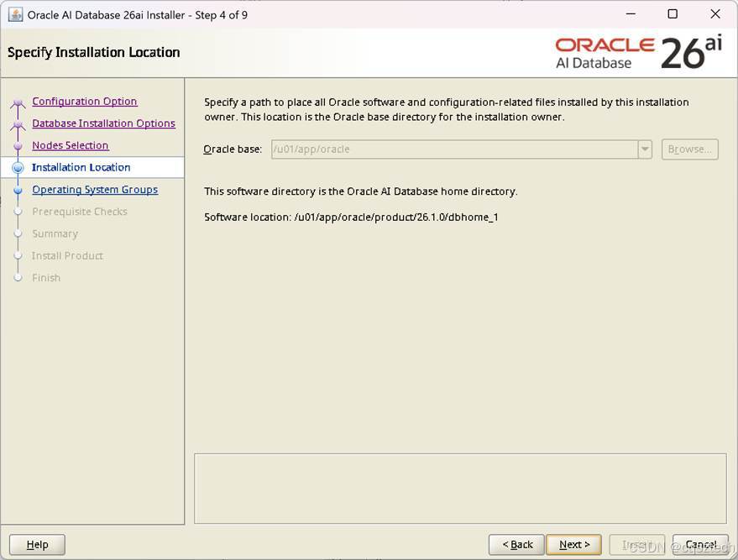
Task: Click the Oracle AI Database 26ai logo
Action: click(639, 53)
